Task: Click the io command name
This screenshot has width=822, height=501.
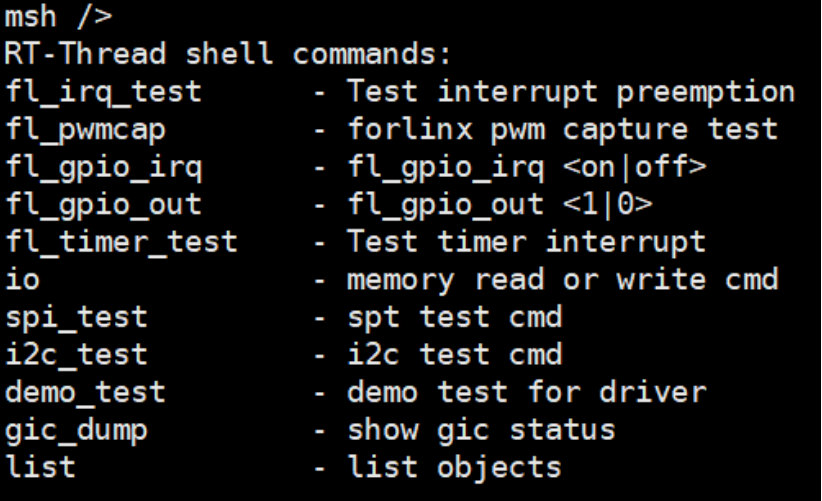Action: pos(23,278)
